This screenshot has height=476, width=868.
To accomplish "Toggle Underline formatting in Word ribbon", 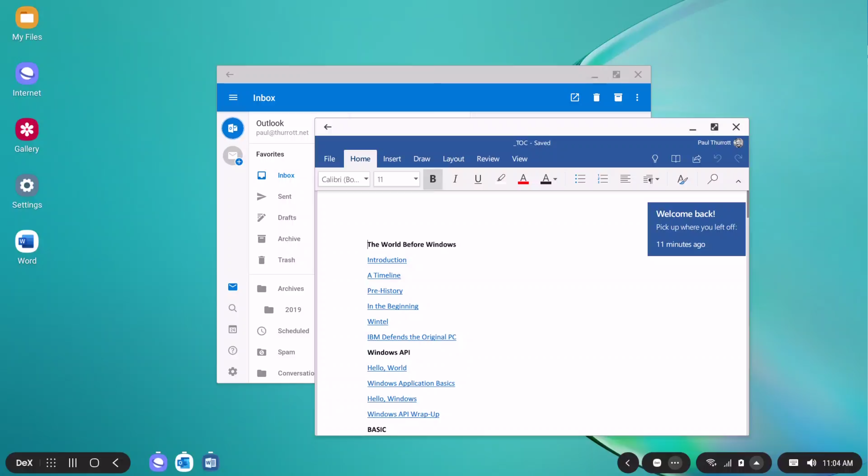I will click(478, 179).
